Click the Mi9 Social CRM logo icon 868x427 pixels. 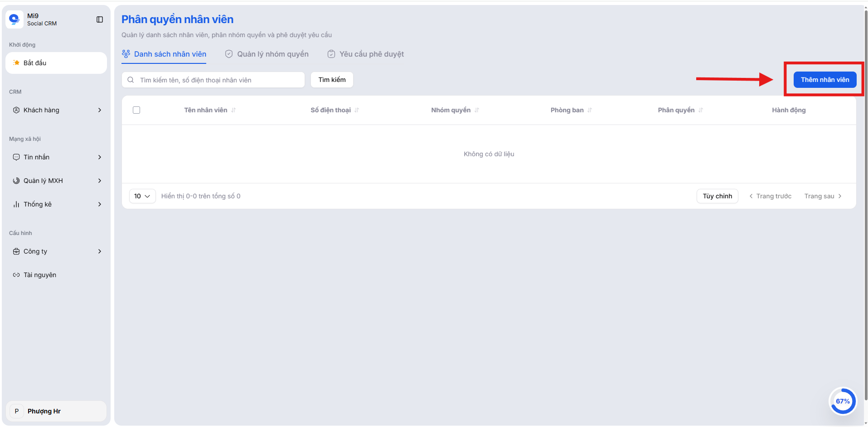[x=15, y=19]
